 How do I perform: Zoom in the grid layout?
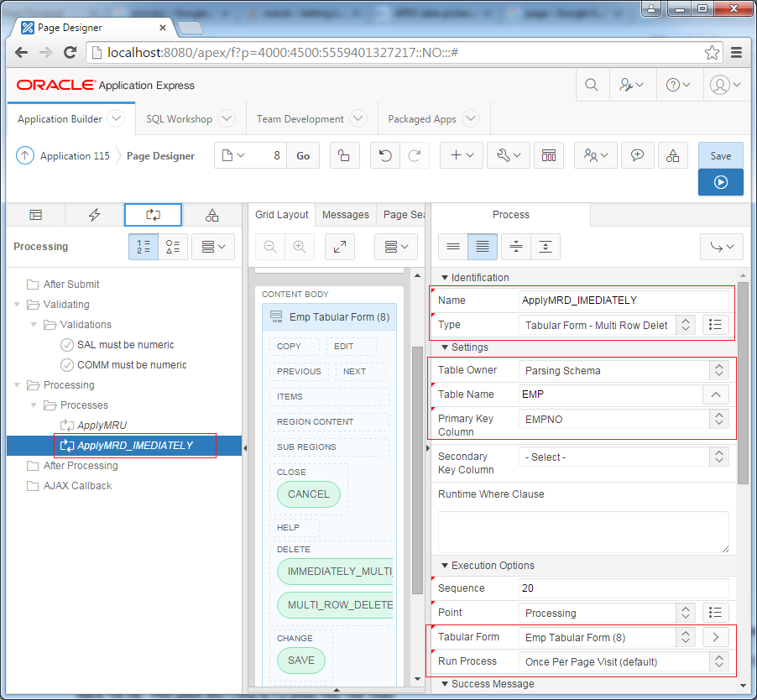tap(300, 247)
